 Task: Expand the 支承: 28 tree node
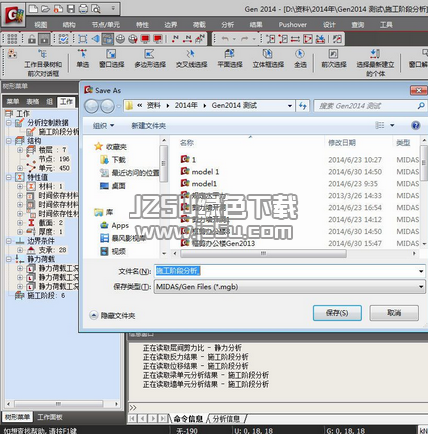pos(20,250)
